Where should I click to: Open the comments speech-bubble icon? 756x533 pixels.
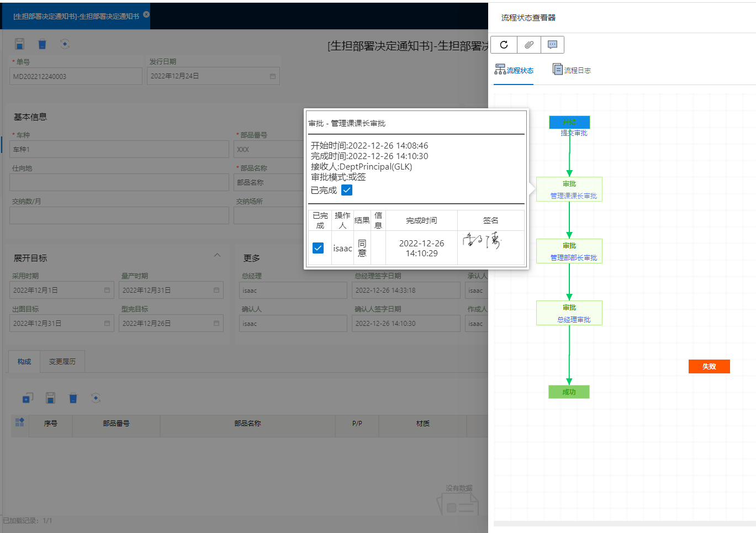[552, 45]
